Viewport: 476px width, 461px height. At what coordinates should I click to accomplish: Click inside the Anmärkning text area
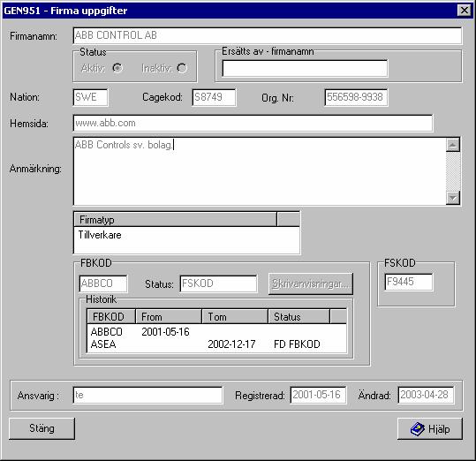[260, 171]
